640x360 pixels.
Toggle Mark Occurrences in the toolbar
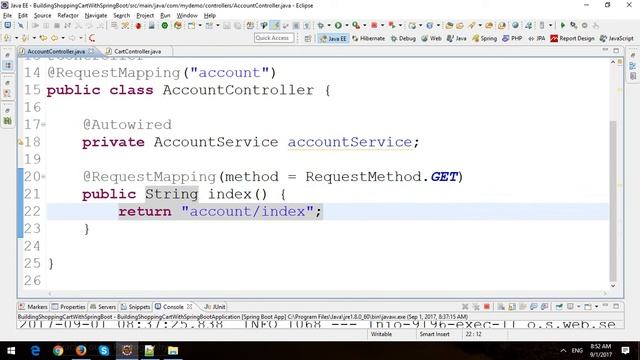[x=276, y=25]
